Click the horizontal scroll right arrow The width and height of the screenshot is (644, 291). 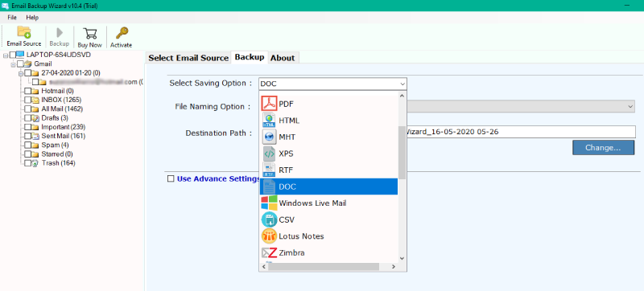click(x=393, y=267)
